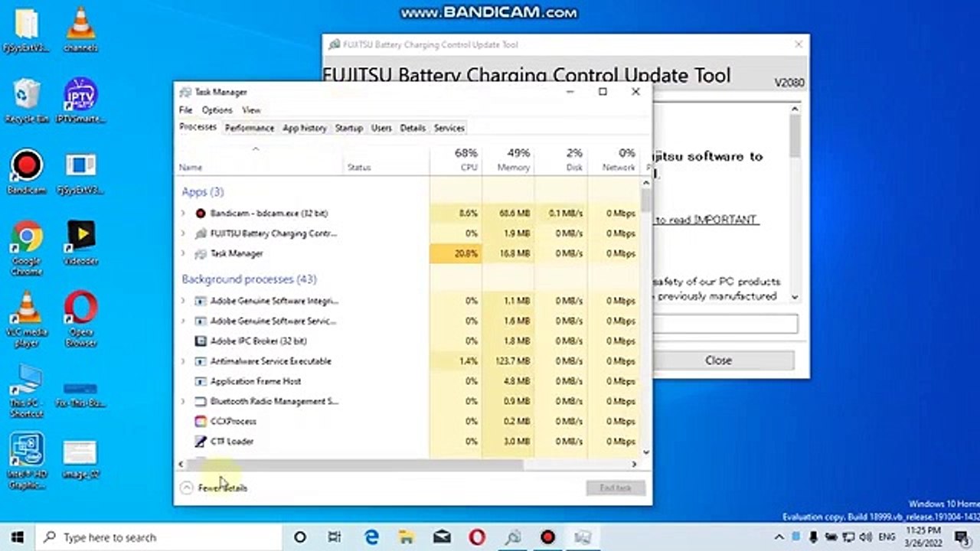Sort processes by the Name column header
The image size is (980, 551).
pos(260,159)
